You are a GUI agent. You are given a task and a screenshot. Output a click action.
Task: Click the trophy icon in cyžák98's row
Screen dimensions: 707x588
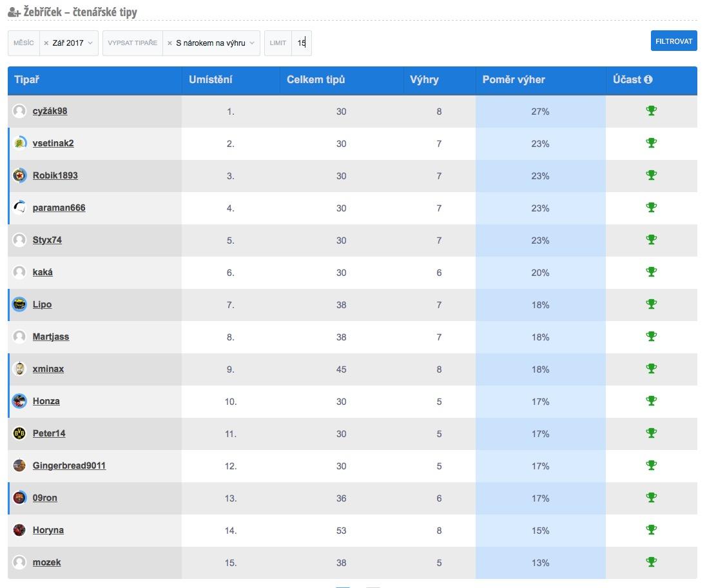651,111
